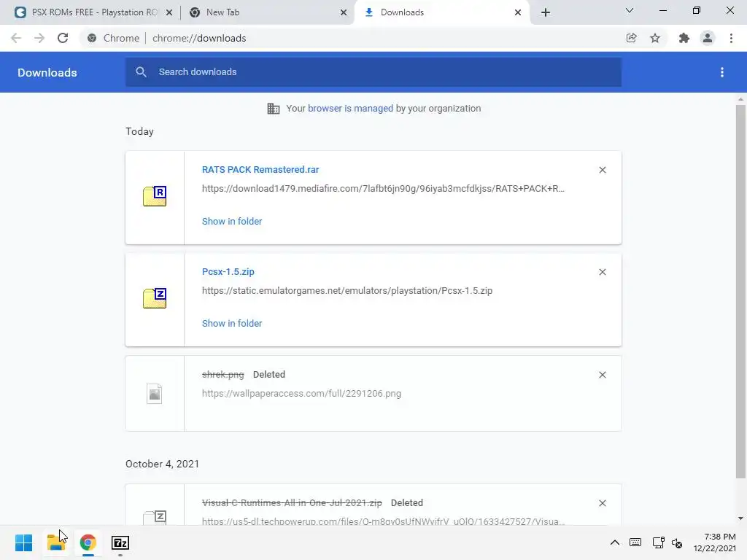Open the taskbar clock and date
This screenshot has width=747, height=560.
[715, 542]
